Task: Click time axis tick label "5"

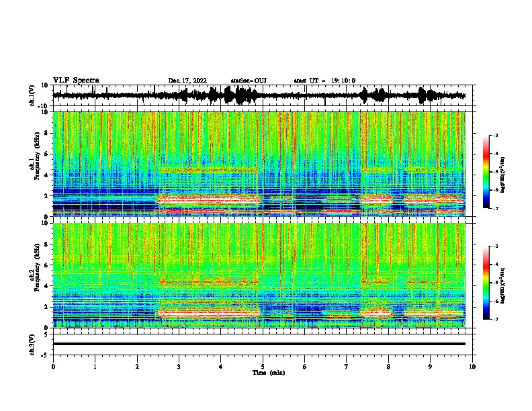Action: click(263, 367)
